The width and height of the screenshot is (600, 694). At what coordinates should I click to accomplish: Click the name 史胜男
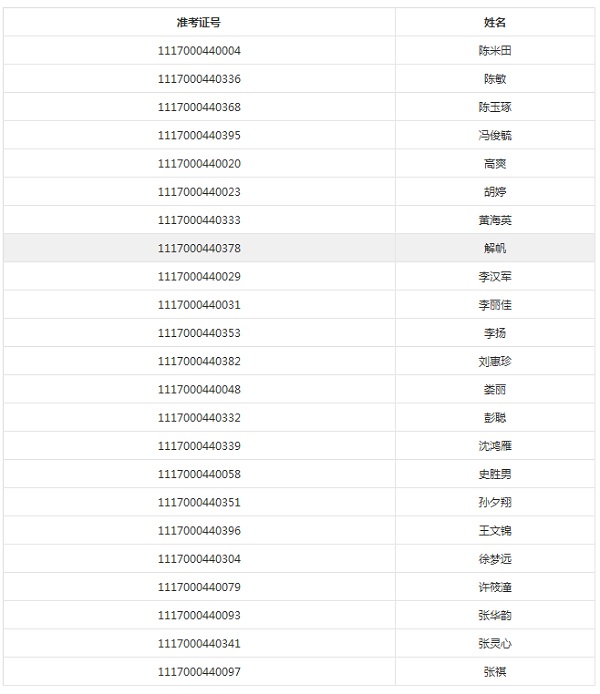[x=495, y=474]
